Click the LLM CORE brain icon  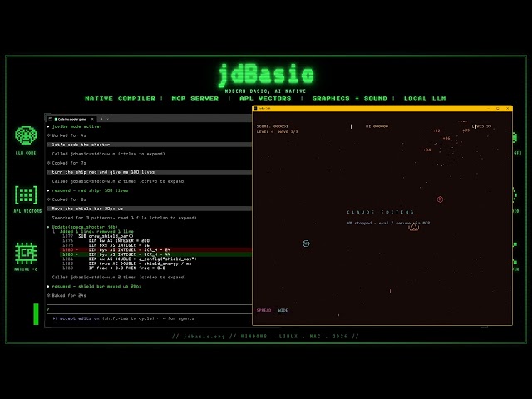(x=26, y=135)
